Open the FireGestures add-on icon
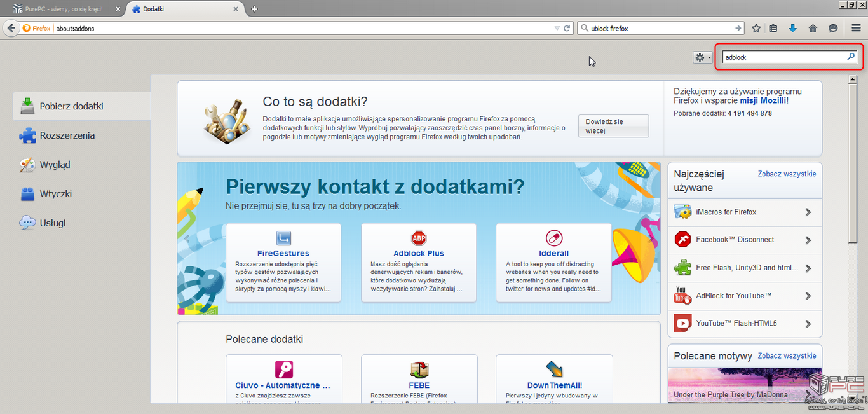 283,238
